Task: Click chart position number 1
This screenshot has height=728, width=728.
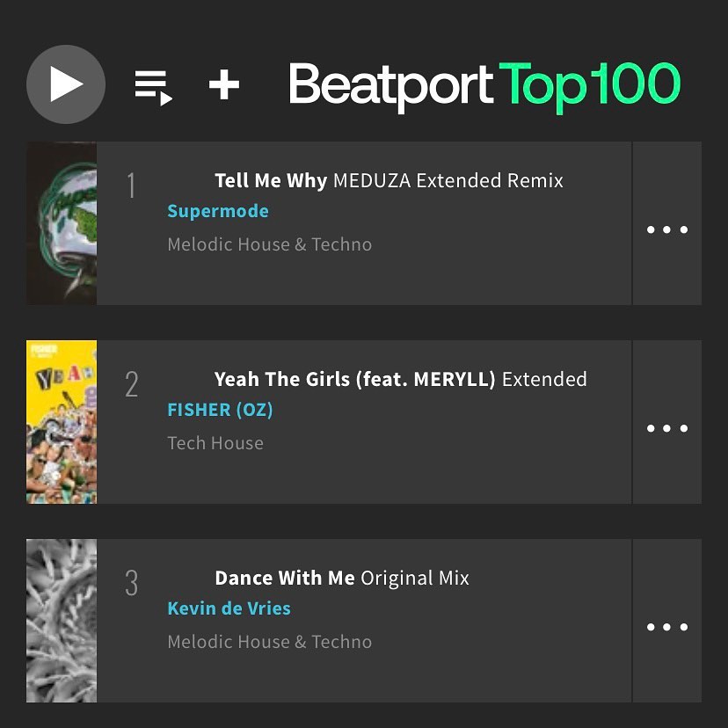Action: [131, 186]
